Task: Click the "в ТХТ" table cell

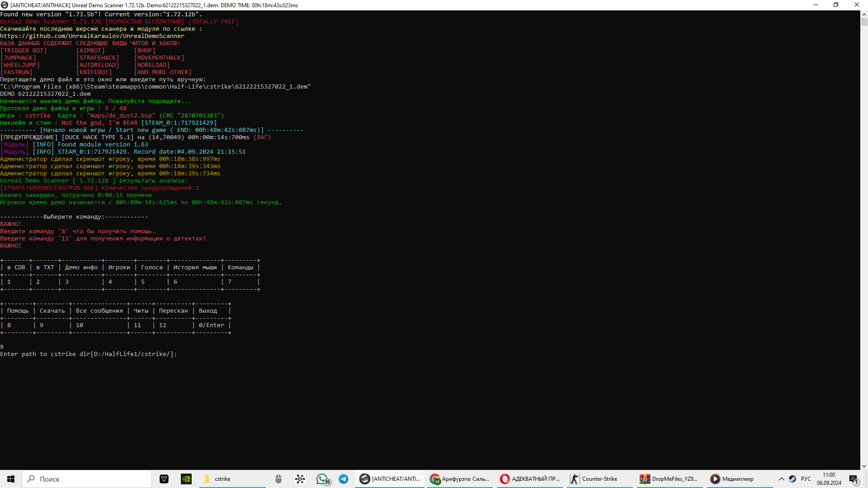Action: [45, 267]
